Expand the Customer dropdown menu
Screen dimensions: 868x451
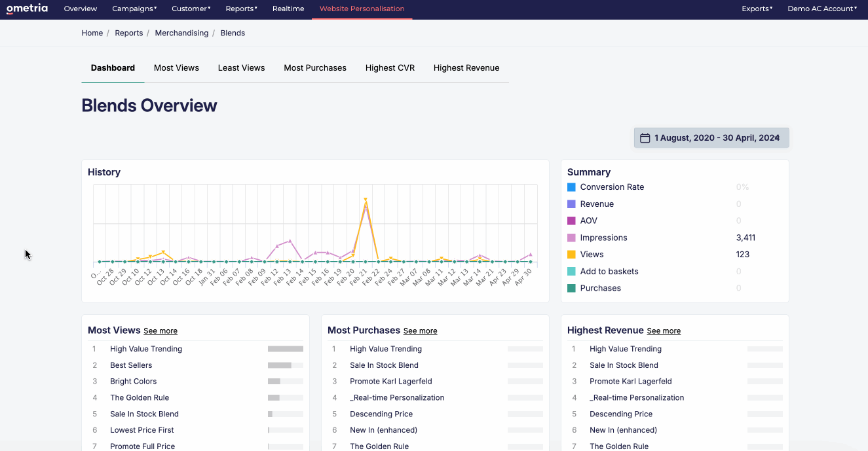pos(191,9)
